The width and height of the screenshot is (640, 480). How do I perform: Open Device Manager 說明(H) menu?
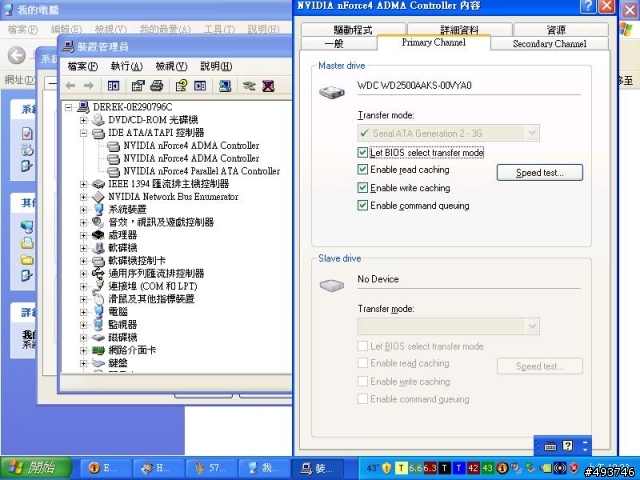(216, 66)
